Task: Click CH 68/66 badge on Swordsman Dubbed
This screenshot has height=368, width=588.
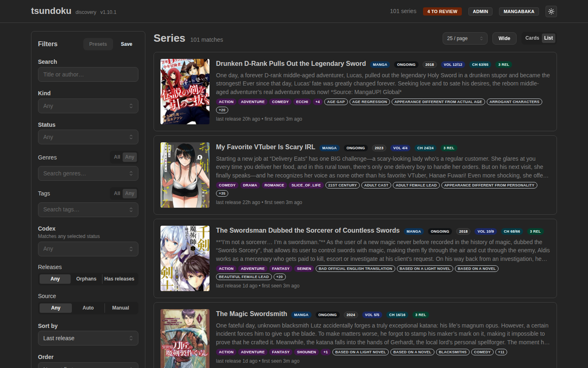Action: [512, 231]
